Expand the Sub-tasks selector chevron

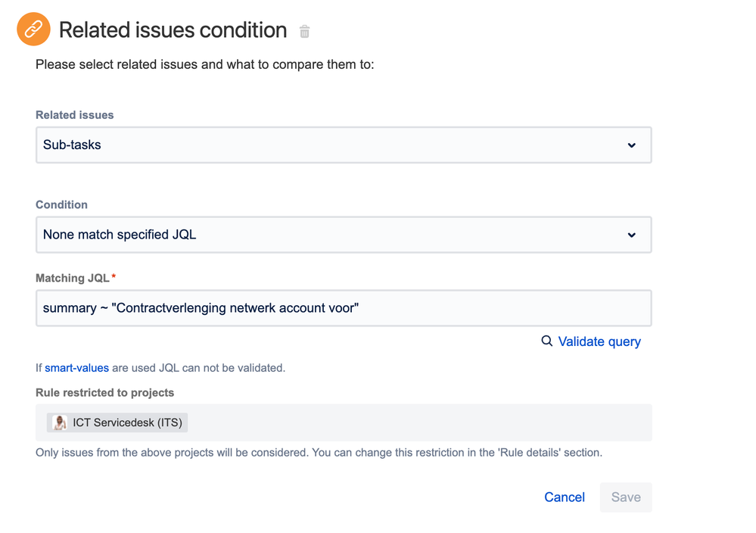coord(632,145)
